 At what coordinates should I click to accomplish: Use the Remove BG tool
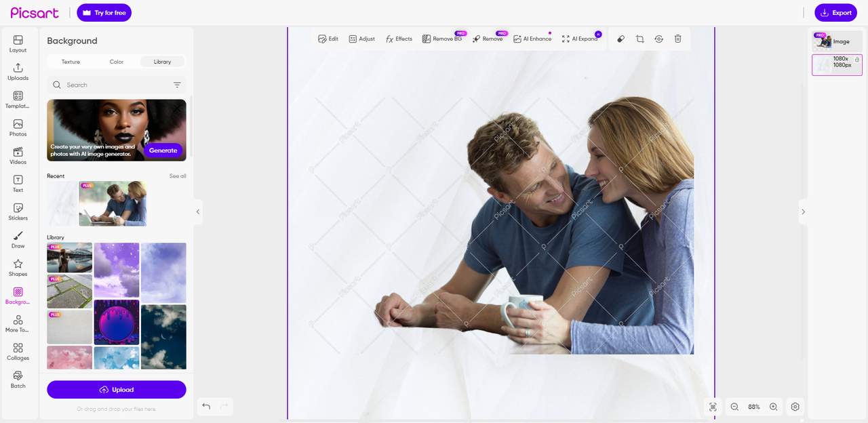[442, 39]
